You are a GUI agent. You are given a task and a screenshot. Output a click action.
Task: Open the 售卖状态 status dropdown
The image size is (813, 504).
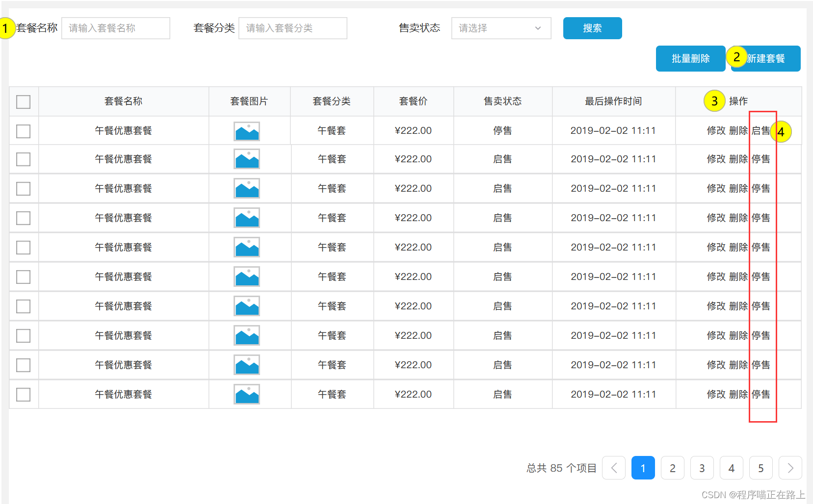coord(501,28)
